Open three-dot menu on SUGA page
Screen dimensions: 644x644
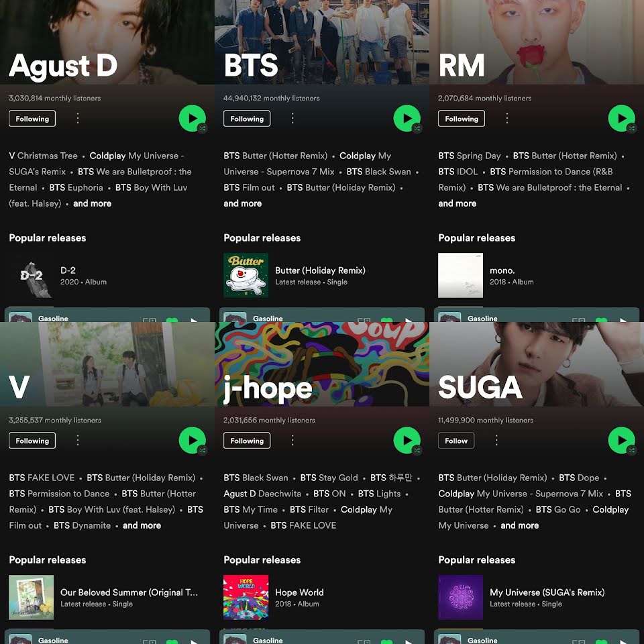pos(496,440)
